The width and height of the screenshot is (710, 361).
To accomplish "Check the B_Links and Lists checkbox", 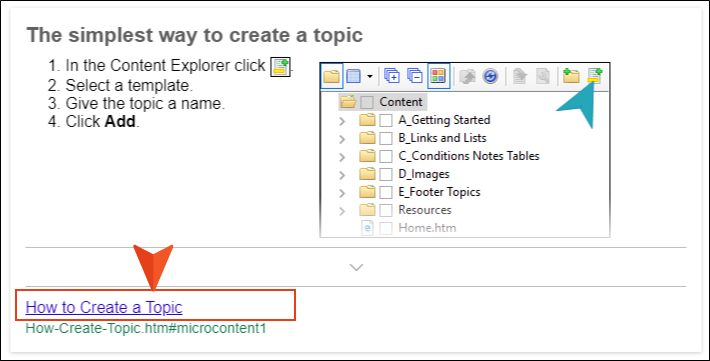I will tap(385, 138).
